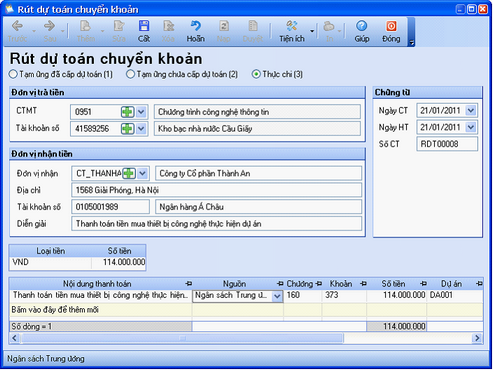Click the Công ty Cổ phần Thành An field
The height and width of the screenshot is (370, 493).
click(259, 173)
